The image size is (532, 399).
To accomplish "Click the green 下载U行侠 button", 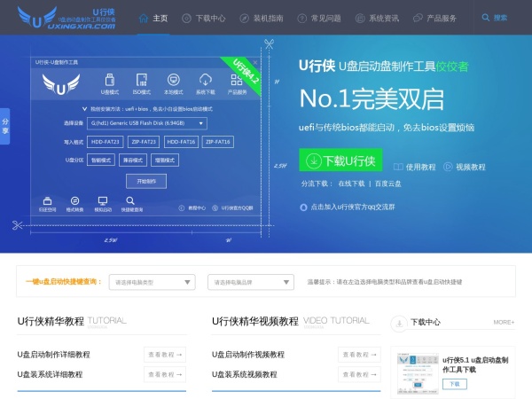I will click(340, 160).
